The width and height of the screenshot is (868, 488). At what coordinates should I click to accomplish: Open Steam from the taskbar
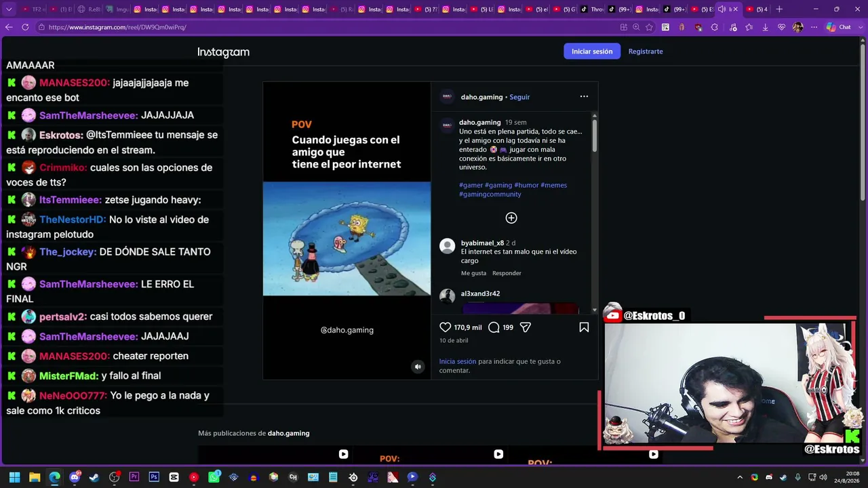(94, 477)
